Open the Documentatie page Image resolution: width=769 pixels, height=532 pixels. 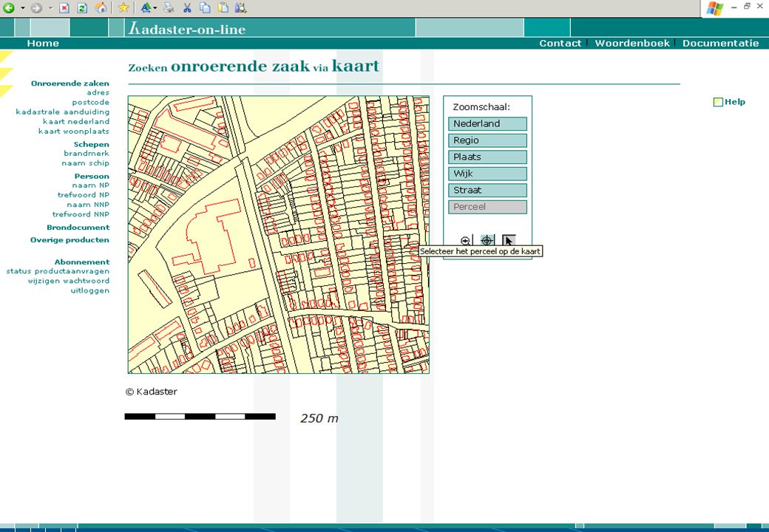(x=720, y=43)
